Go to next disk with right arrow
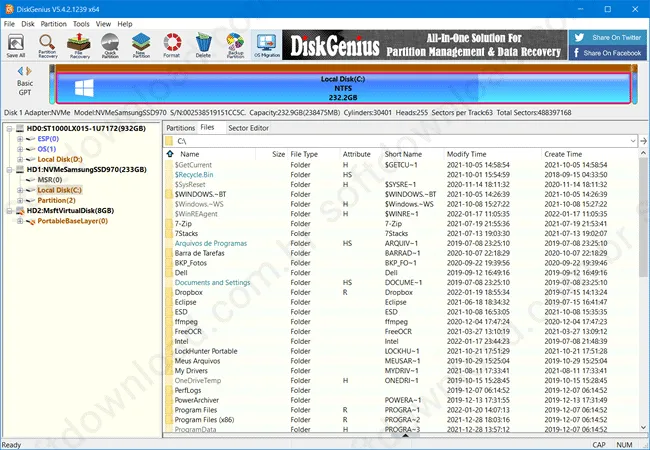650x450 pixels. (29, 71)
